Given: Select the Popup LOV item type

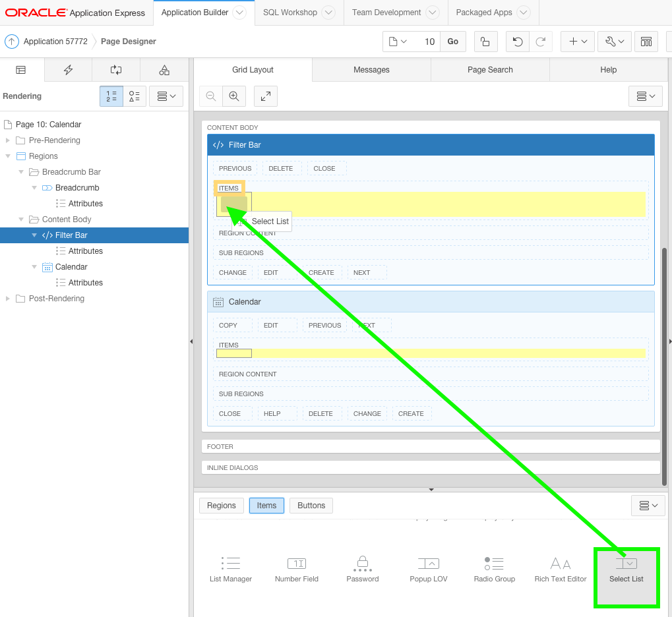Looking at the screenshot, I should tap(429, 570).
